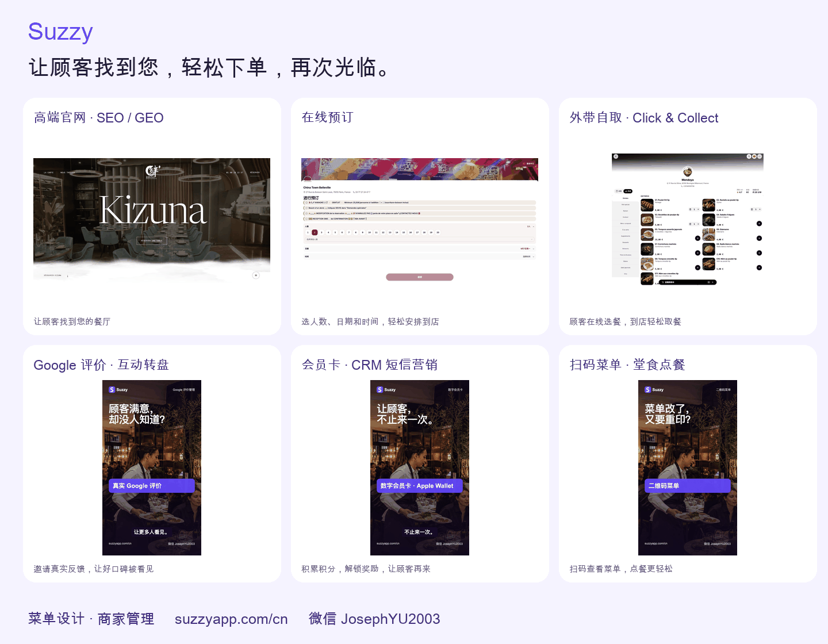Click the Mendoya bowl logo icon
The image size is (828, 644).
(x=687, y=171)
